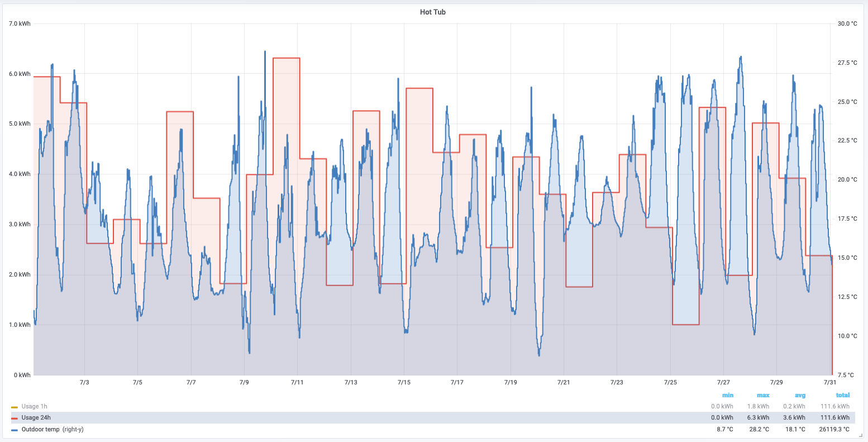This screenshot has height=442, width=868.
Task: Click the 8.7 °C min value for Outdoor temp
Action: [x=725, y=429]
